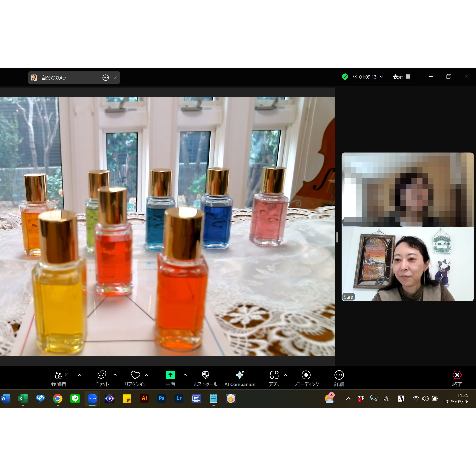The width and height of the screenshot is (476, 476).
Task: Close the 自分のカメラ tab
Action: 115,78
